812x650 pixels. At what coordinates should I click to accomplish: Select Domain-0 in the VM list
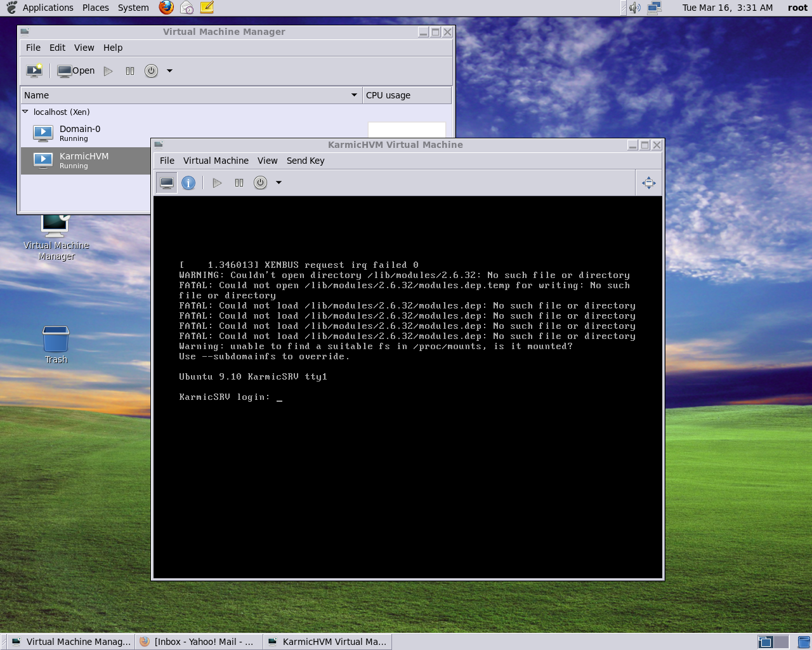[80, 133]
